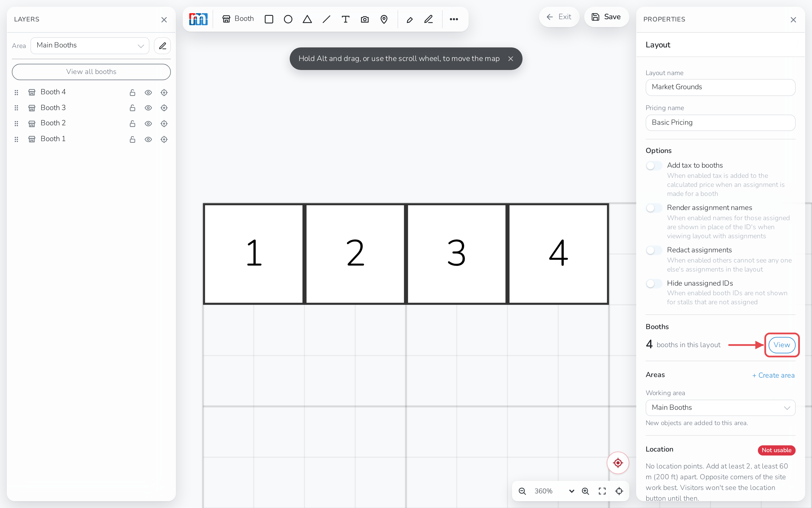Choose the highlighter marker tool

coord(409,19)
